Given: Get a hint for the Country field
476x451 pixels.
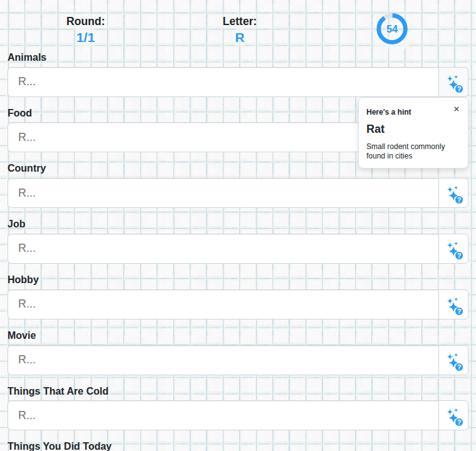Looking at the screenshot, I should 453,193.
